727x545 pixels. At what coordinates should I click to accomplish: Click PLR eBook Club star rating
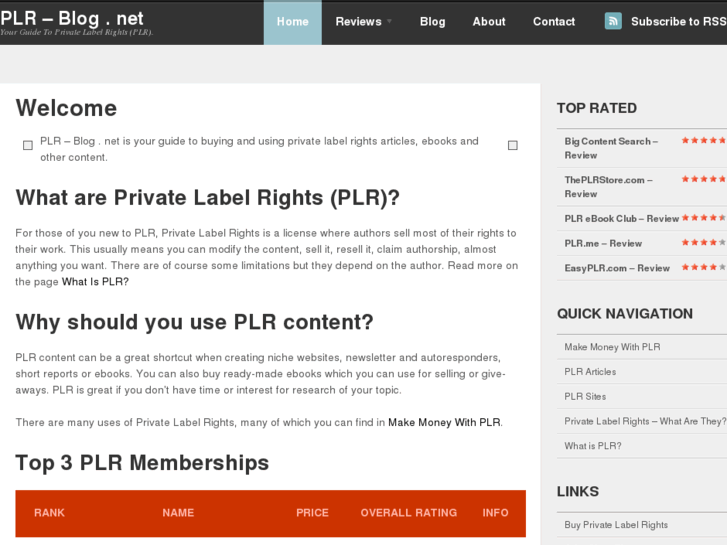click(704, 217)
